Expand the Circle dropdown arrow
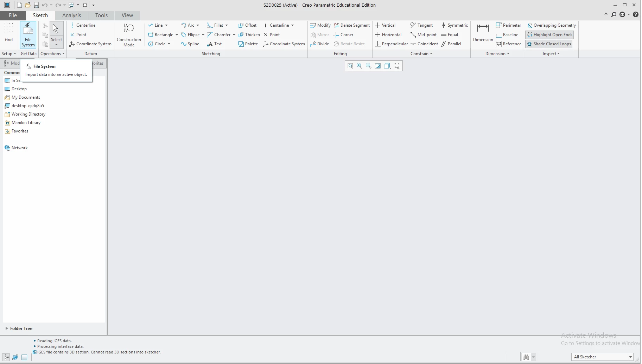 click(x=169, y=44)
